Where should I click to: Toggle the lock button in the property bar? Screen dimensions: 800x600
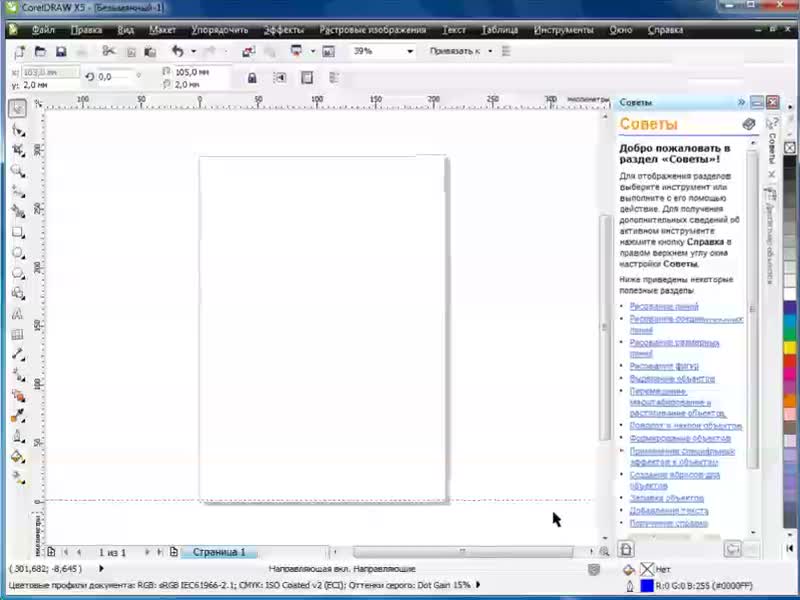pos(252,78)
